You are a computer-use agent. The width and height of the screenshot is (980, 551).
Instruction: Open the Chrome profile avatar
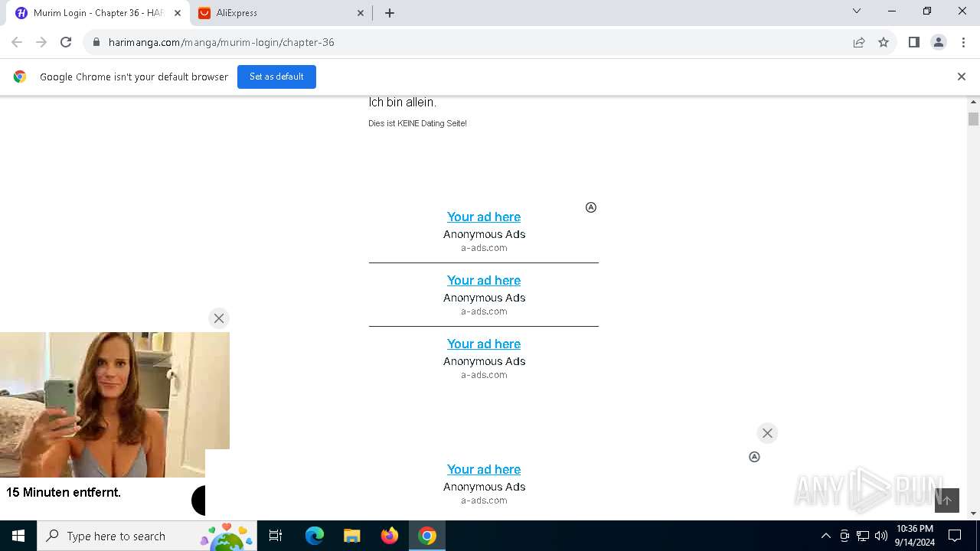[938, 42]
